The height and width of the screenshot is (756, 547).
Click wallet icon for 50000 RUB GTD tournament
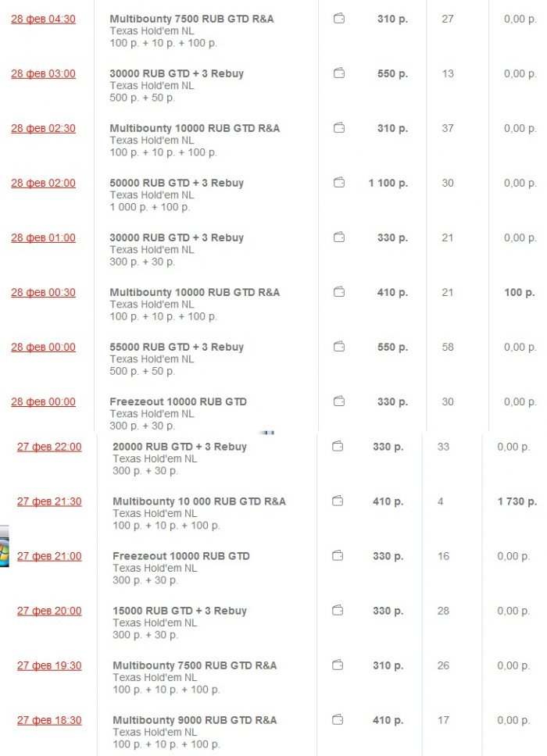[339, 183]
